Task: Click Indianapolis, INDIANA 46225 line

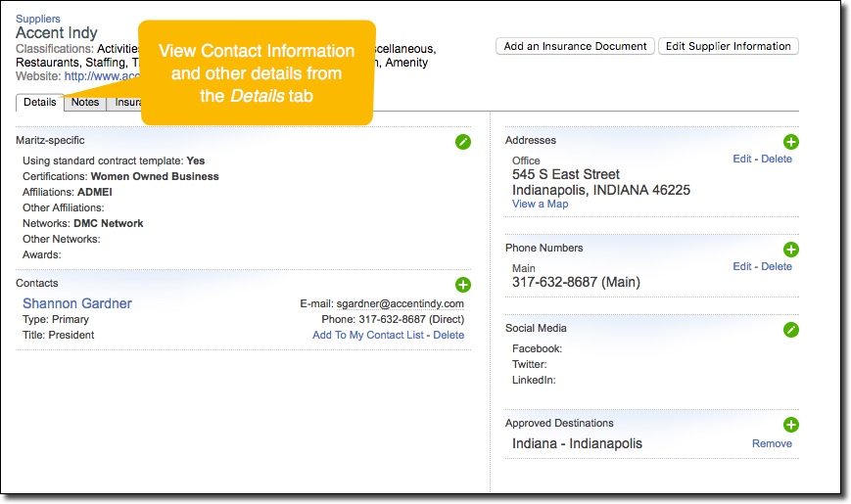Action: [x=601, y=190]
